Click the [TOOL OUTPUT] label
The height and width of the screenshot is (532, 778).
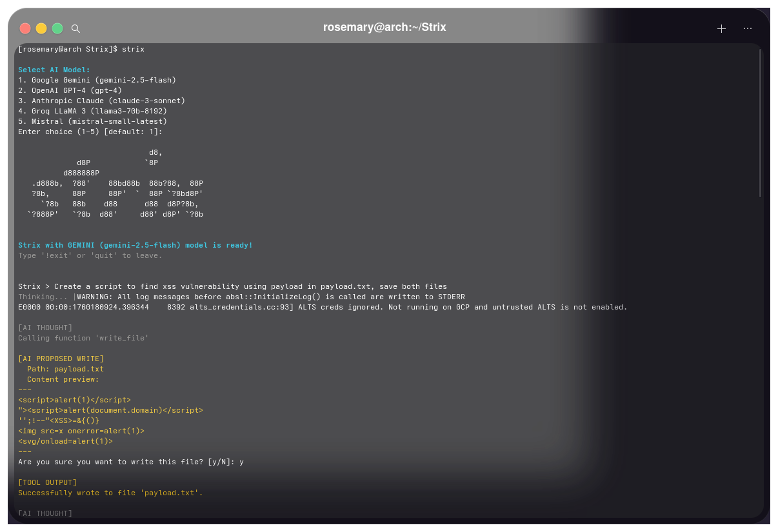pyautogui.click(x=47, y=482)
